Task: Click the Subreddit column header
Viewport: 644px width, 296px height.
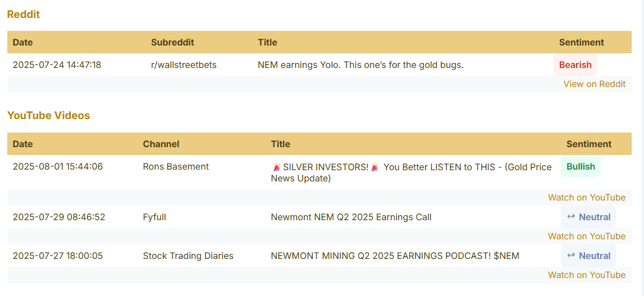Action: (x=172, y=42)
